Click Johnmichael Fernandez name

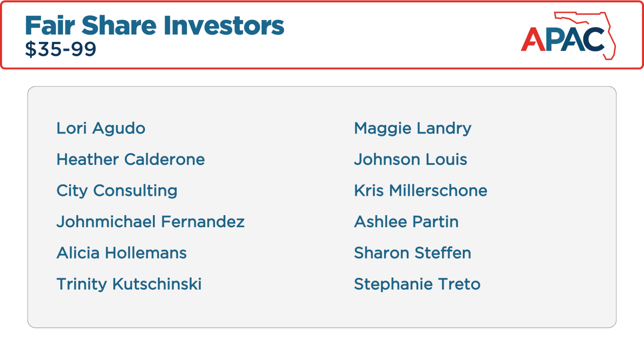151,222
